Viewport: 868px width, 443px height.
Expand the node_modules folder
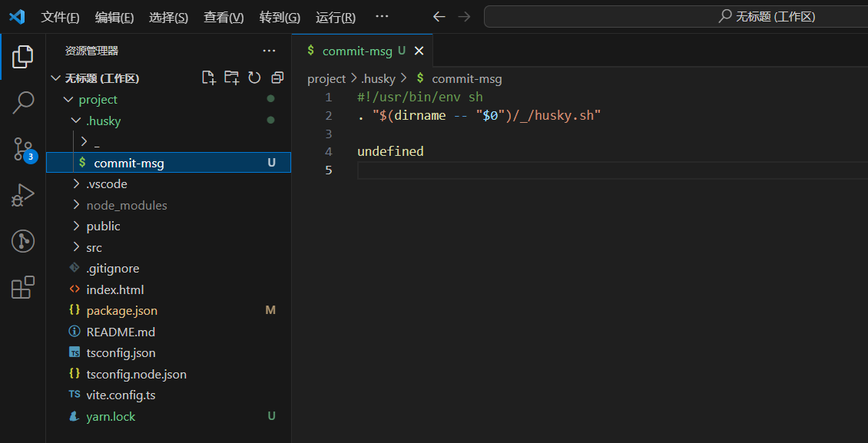pos(76,205)
